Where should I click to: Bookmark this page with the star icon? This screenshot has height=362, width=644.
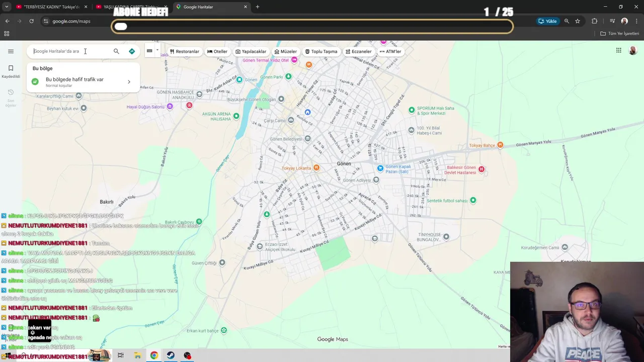tap(578, 21)
